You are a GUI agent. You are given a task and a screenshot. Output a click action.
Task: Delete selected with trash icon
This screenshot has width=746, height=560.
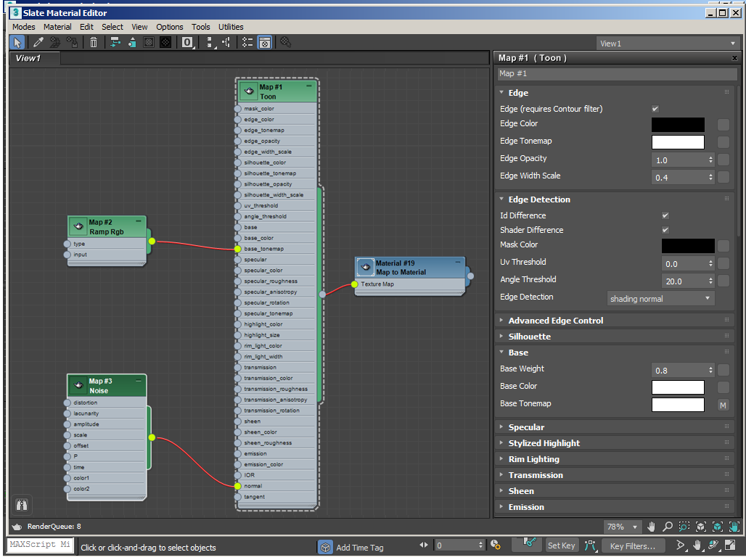point(93,42)
